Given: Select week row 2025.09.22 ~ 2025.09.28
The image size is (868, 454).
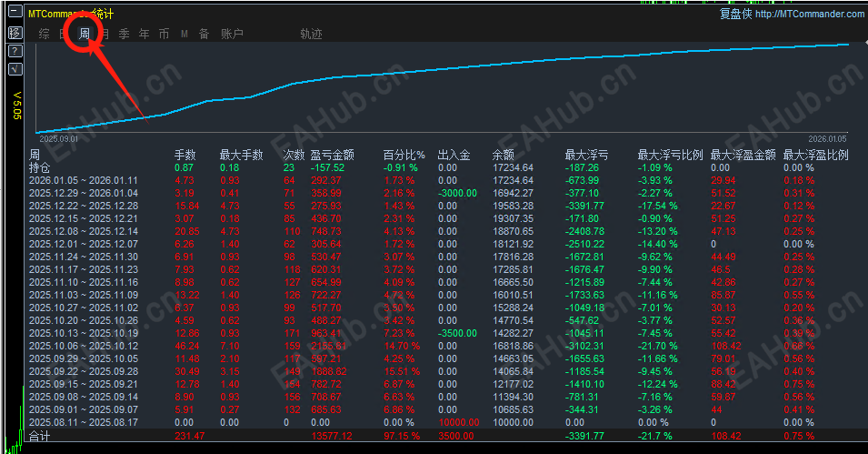Looking at the screenshot, I should click(84, 371).
